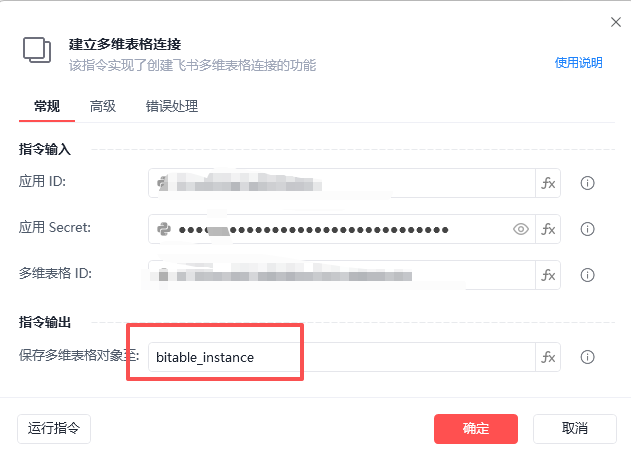
Task: Click Python icon in 应用 Secret field
Action: 164,229
